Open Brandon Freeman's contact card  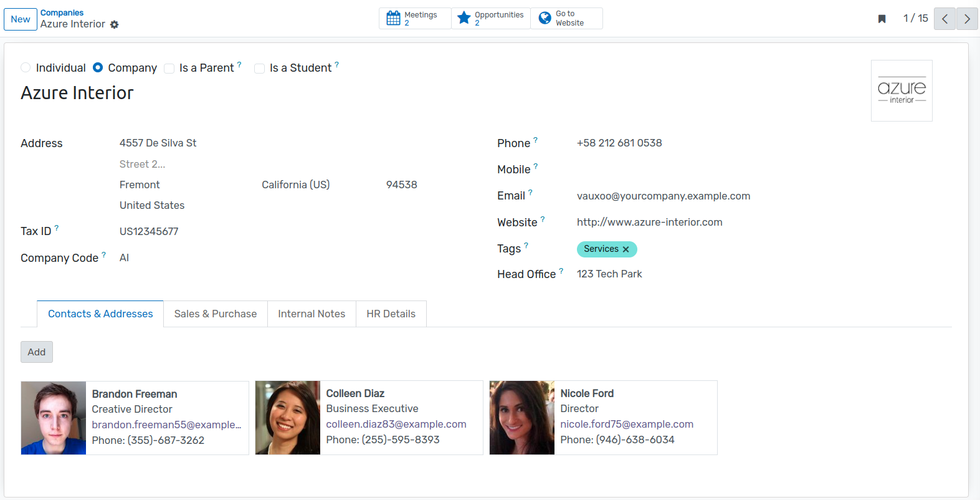pos(135,418)
